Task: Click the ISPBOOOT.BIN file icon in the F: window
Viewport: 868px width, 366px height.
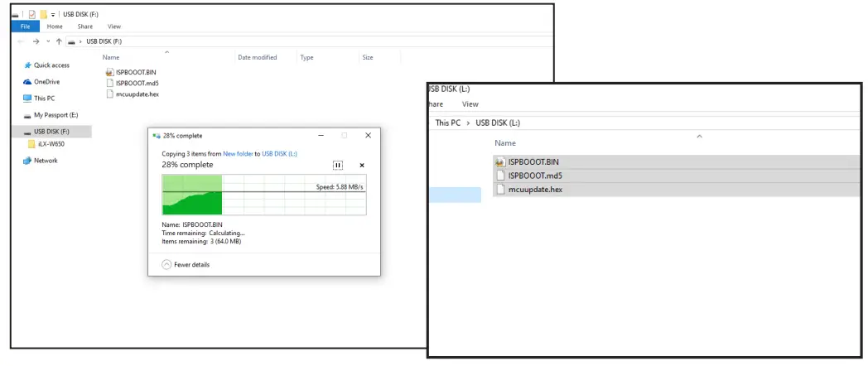Action: click(109, 72)
